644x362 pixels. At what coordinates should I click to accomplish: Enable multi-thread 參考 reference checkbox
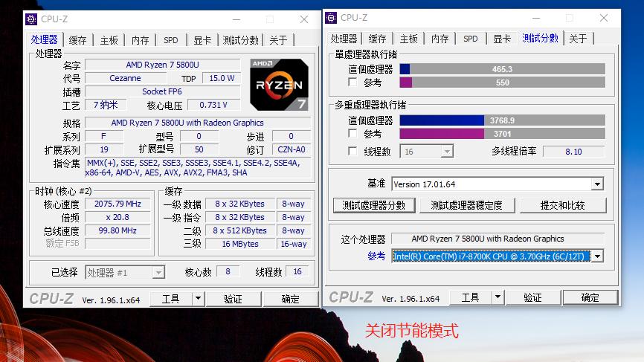[352, 133]
